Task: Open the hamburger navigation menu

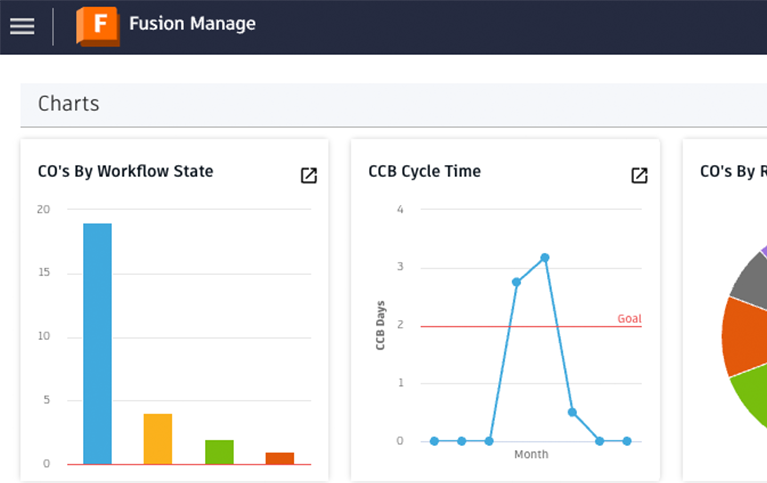Action: (x=22, y=26)
